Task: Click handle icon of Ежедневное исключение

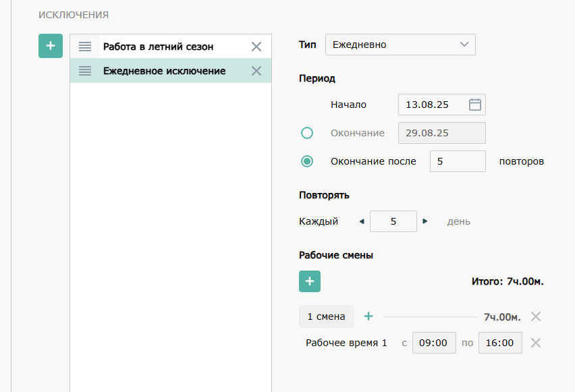Action: tap(85, 71)
